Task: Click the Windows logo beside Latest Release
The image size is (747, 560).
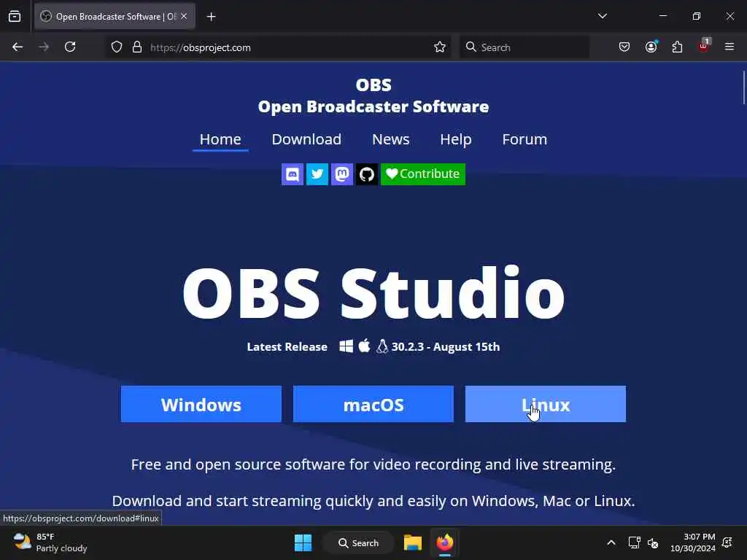Action: pyautogui.click(x=347, y=346)
